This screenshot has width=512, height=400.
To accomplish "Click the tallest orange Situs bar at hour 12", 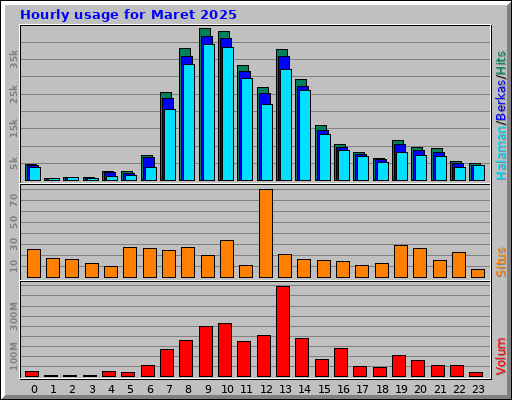I will [266, 233].
